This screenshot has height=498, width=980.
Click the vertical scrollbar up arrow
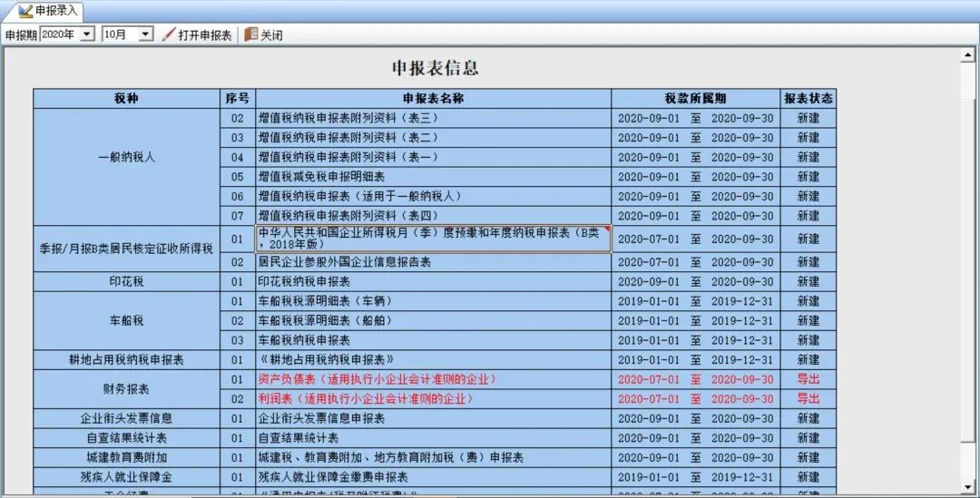(967, 55)
